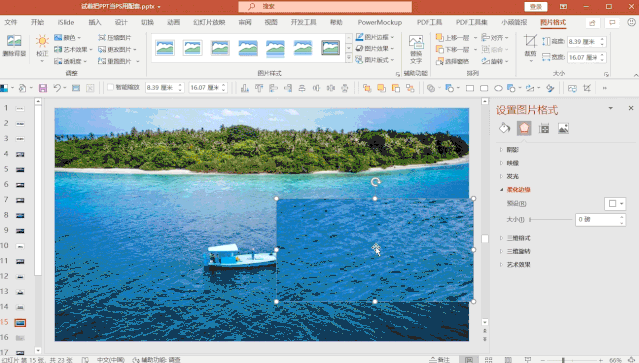The height and width of the screenshot is (363, 639).
Task: Switch to the Picture Format (图片格式) tab
Action: point(553,22)
